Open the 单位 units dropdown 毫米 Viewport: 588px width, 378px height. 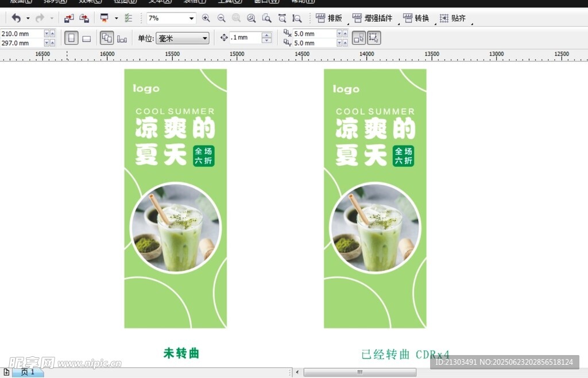[x=182, y=38]
